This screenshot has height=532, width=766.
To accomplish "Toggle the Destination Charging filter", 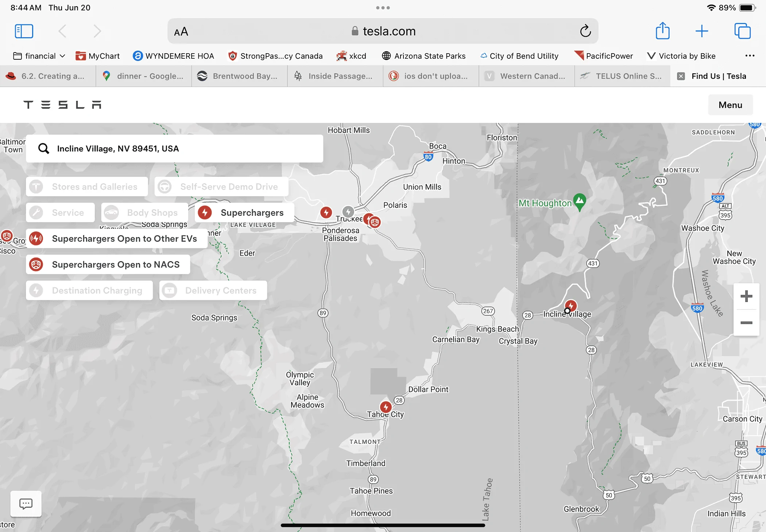I will (x=89, y=290).
